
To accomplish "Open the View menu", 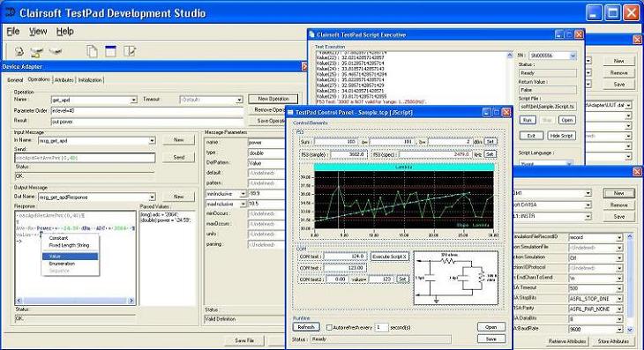I will (x=38, y=31).
